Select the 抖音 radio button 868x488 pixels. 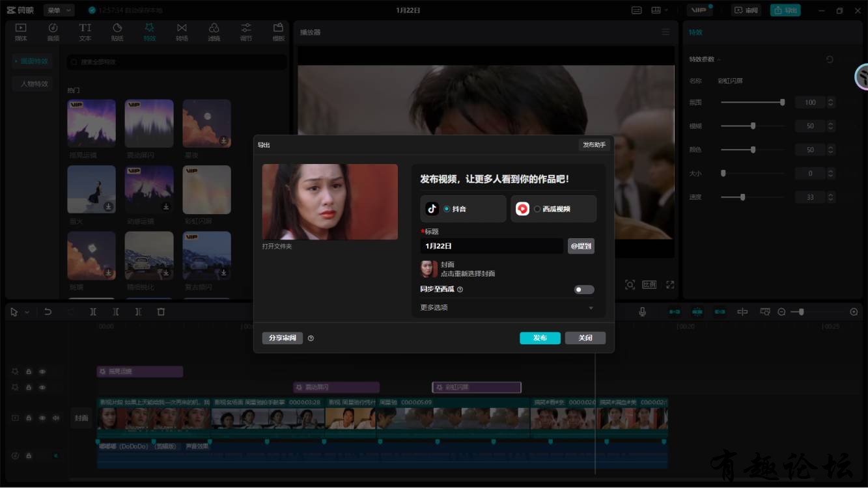point(447,209)
